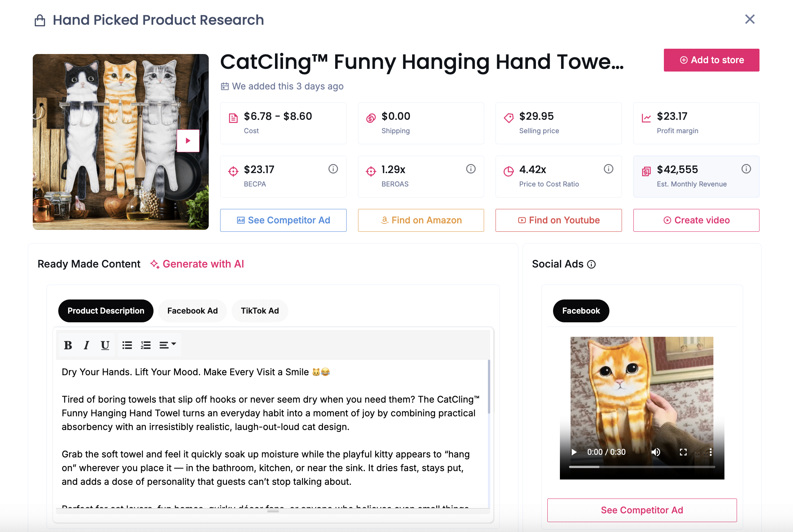Show Est. Monthly Revenue info icon

[746, 169]
